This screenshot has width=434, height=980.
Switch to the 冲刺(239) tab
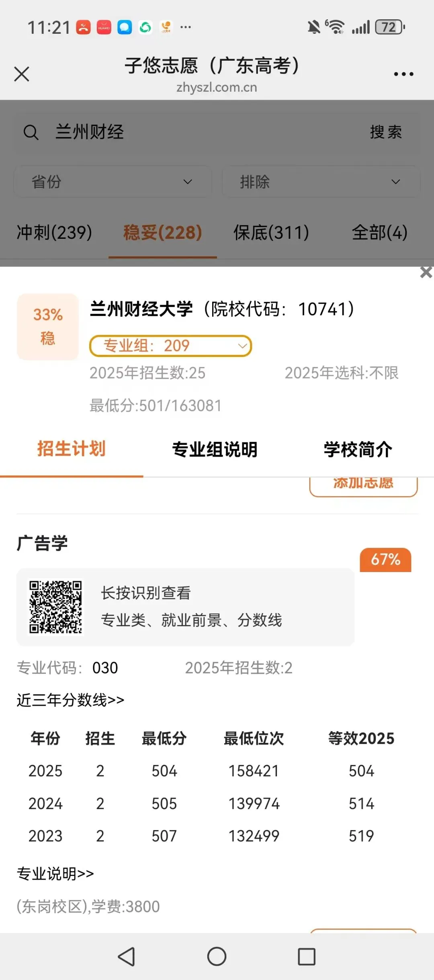pos(54,232)
